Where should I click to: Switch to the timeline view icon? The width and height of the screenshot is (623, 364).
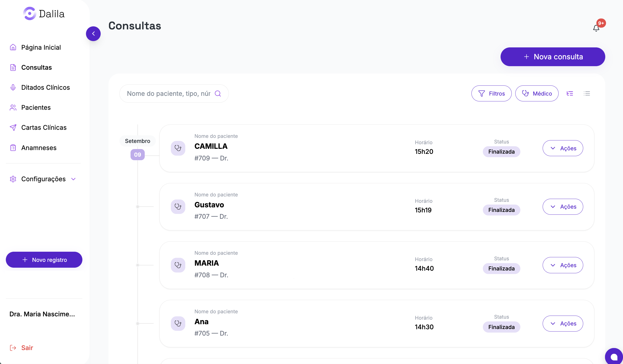(570, 94)
